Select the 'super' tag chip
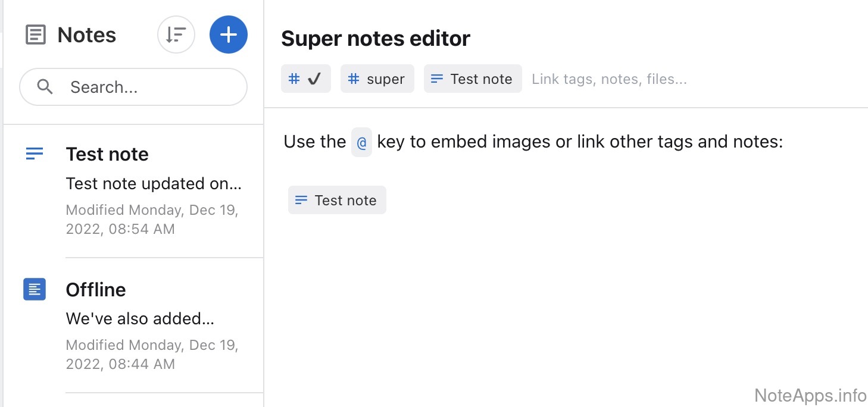 click(377, 79)
